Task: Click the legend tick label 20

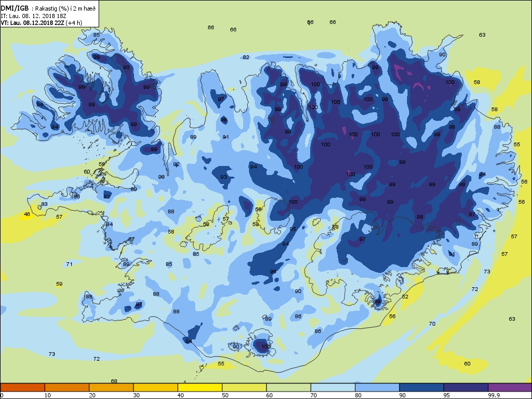Action: [x=92, y=395]
